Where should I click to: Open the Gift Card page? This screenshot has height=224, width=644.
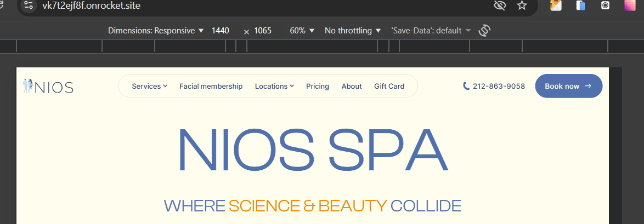click(x=389, y=86)
